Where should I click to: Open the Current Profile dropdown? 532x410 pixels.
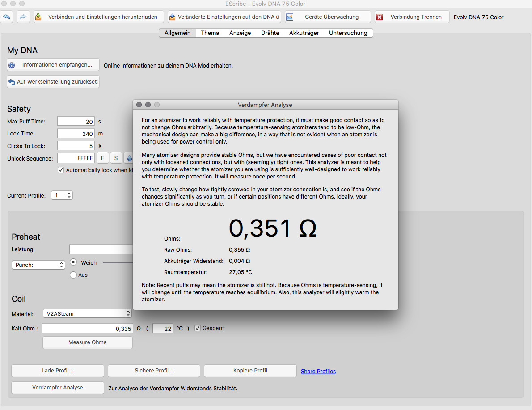click(x=62, y=195)
